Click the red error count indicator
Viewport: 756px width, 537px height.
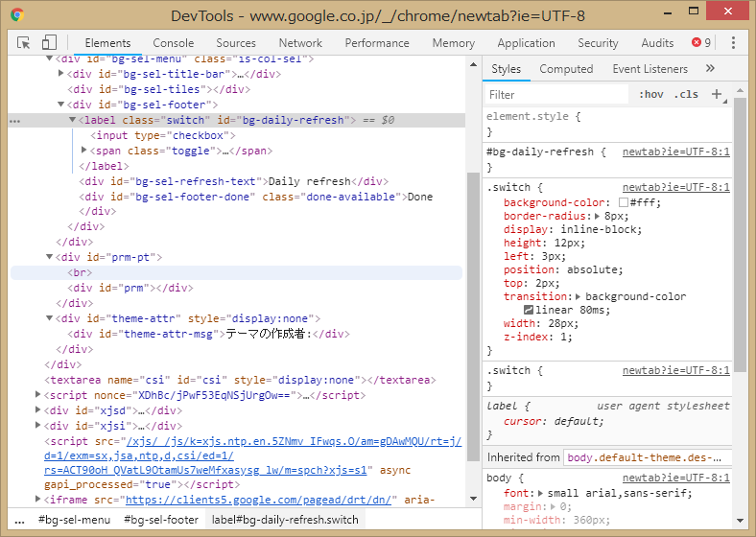click(701, 43)
